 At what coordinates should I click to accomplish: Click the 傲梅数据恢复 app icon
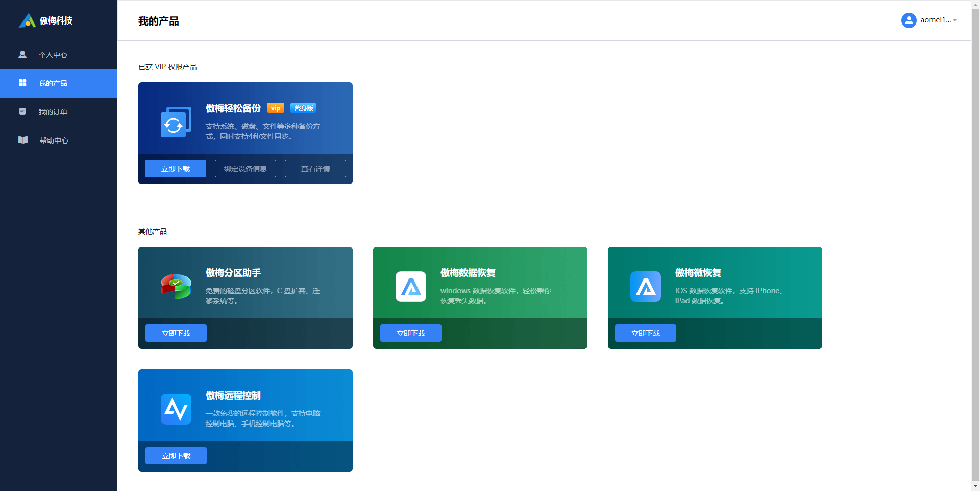tap(411, 287)
